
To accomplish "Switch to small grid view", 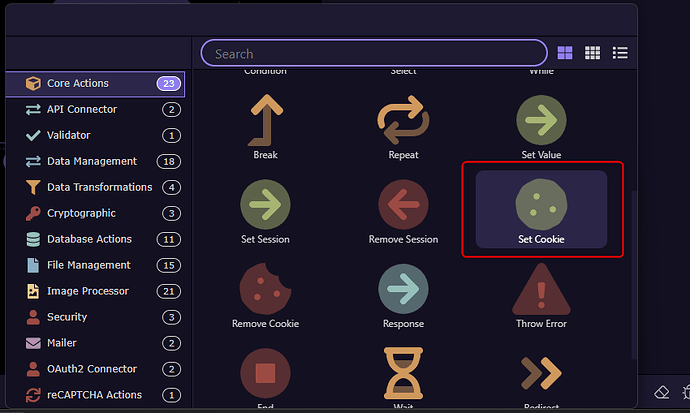I will coord(592,53).
